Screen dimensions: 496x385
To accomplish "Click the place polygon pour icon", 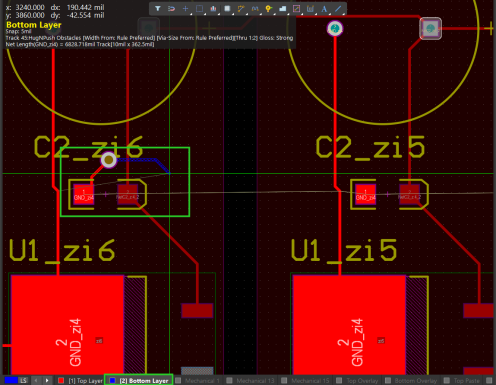I will (x=283, y=9).
